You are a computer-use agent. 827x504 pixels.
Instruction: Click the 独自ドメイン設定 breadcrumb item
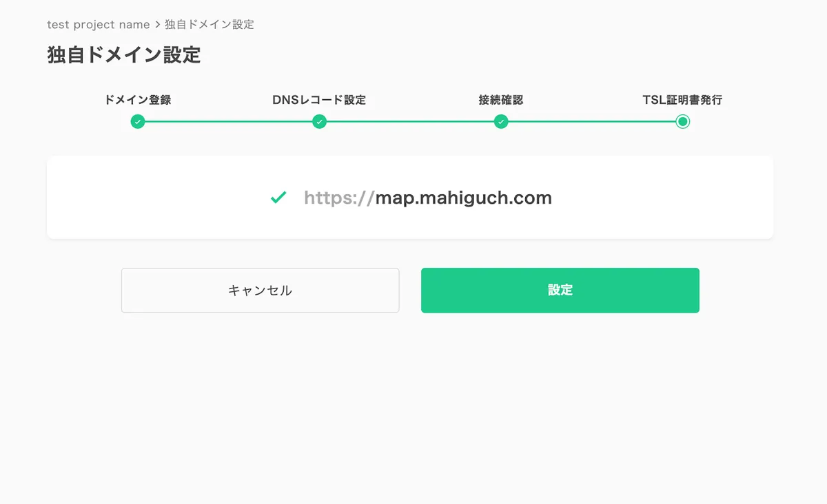[x=210, y=25]
